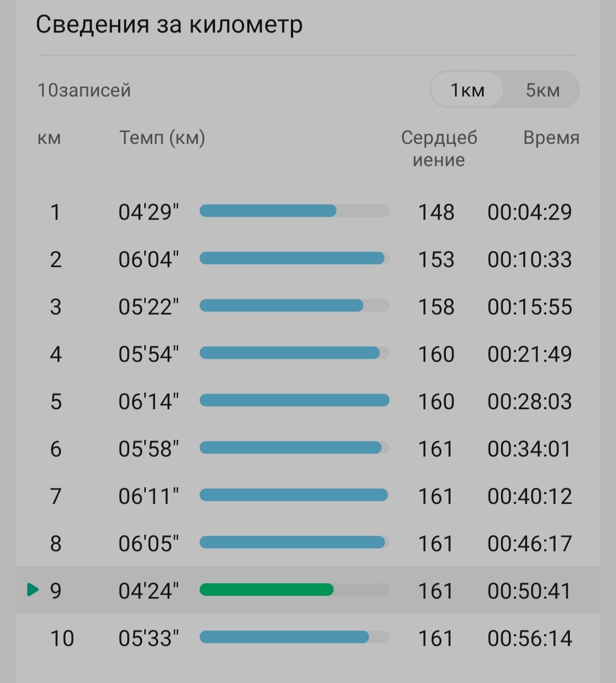Select the highlighted kilometer 9 row
The width and height of the screenshot is (616, 683).
[308, 590]
